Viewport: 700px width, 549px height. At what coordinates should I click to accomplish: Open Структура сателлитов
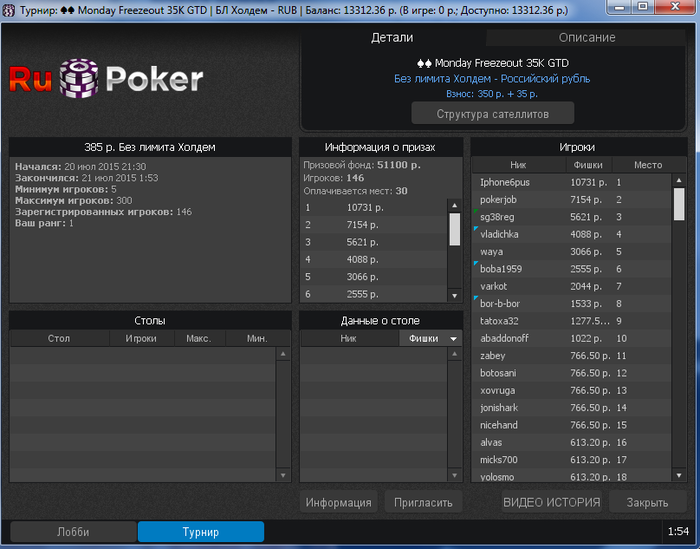(x=492, y=114)
